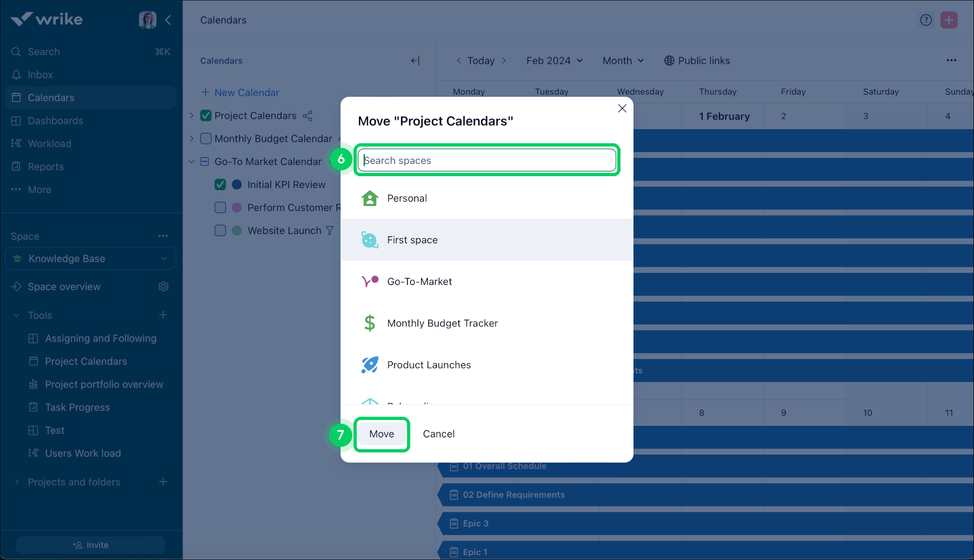Open the green plus icon in top bar

click(949, 20)
